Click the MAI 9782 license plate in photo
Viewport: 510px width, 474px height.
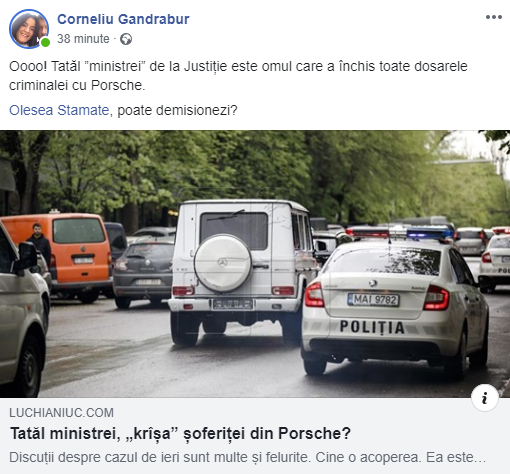(x=373, y=300)
